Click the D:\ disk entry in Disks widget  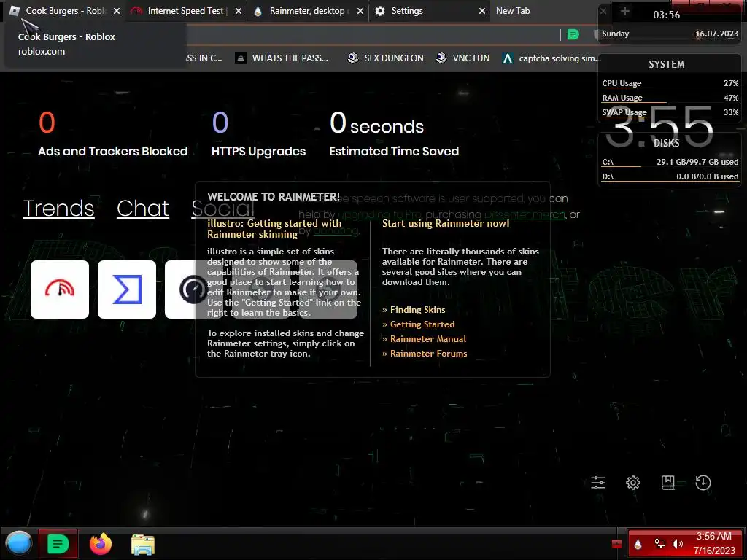coord(670,176)
